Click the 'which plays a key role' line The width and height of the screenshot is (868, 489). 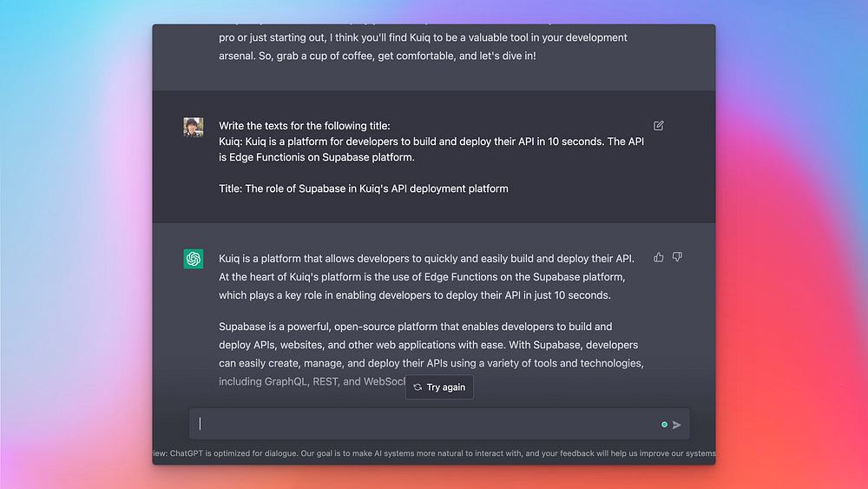click(x=415, y=295)
